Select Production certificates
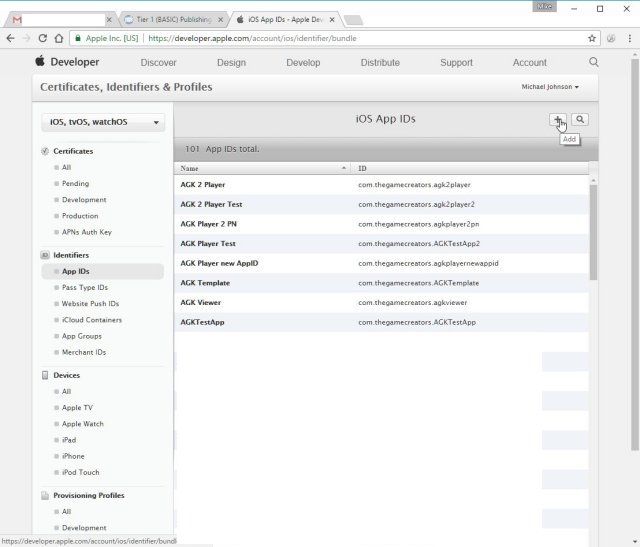 click(x=80, y=216)
